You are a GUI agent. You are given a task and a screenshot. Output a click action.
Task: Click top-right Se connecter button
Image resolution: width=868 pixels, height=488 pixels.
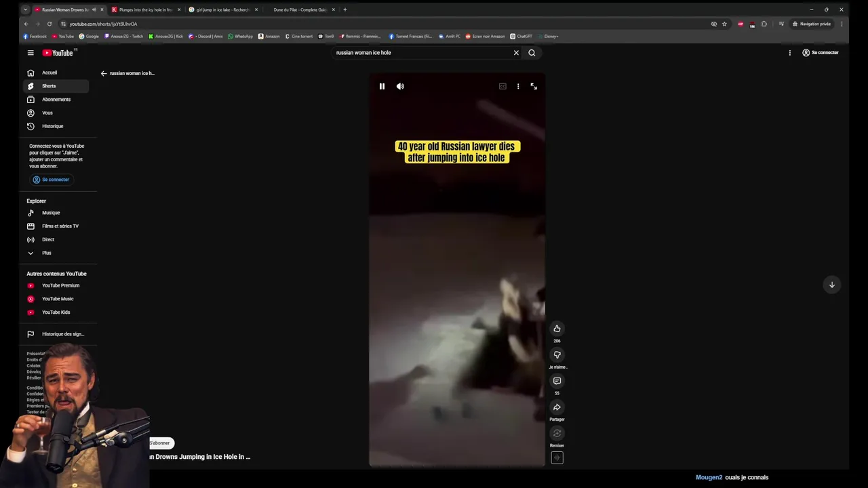820,53
